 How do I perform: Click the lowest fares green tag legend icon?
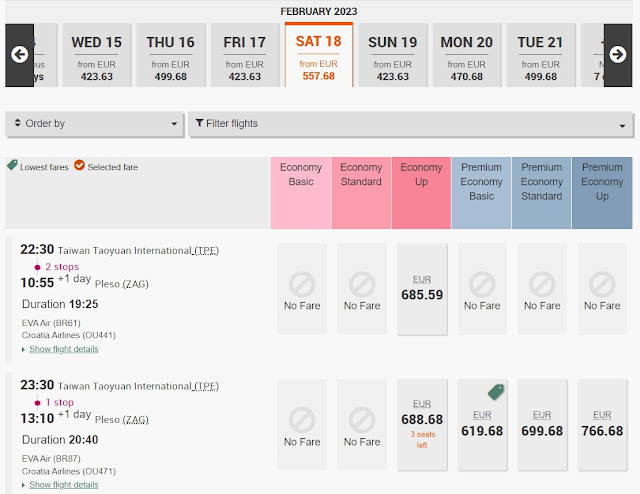click(12, 165)
